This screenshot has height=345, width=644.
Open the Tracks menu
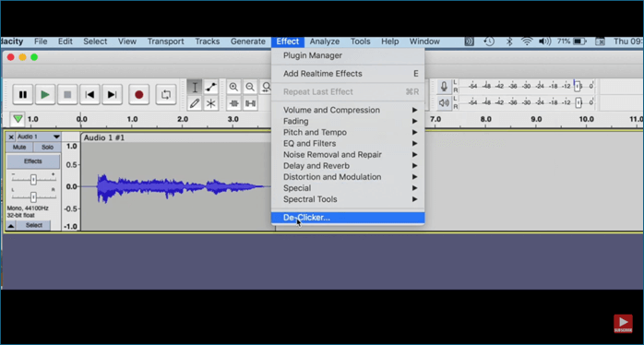pyautogui.click(x=208, y=42)
